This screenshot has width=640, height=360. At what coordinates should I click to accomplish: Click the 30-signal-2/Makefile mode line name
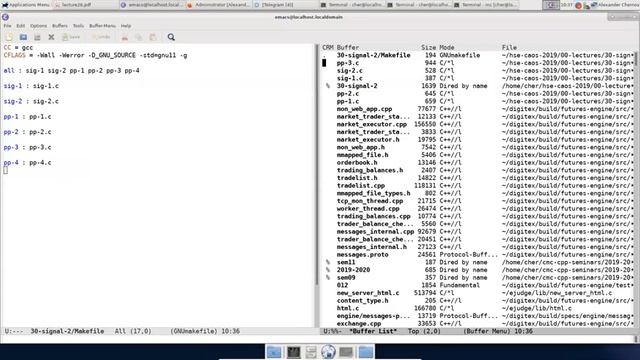point(67,331)
